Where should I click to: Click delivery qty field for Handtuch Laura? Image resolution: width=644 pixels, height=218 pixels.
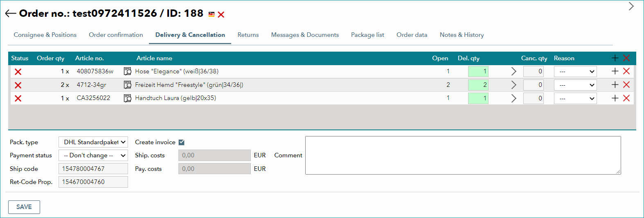[478, 98]
